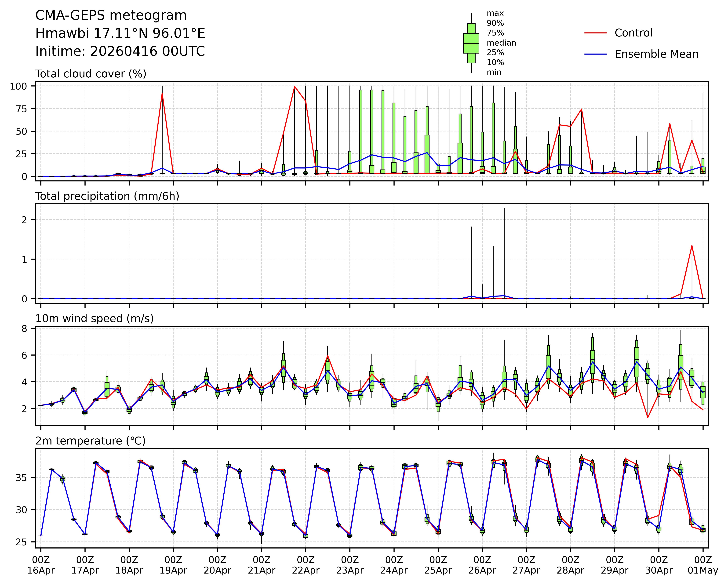This screenshot has width=728, height=585.
Task: Click the 'max' legend text
Action: 495,14
